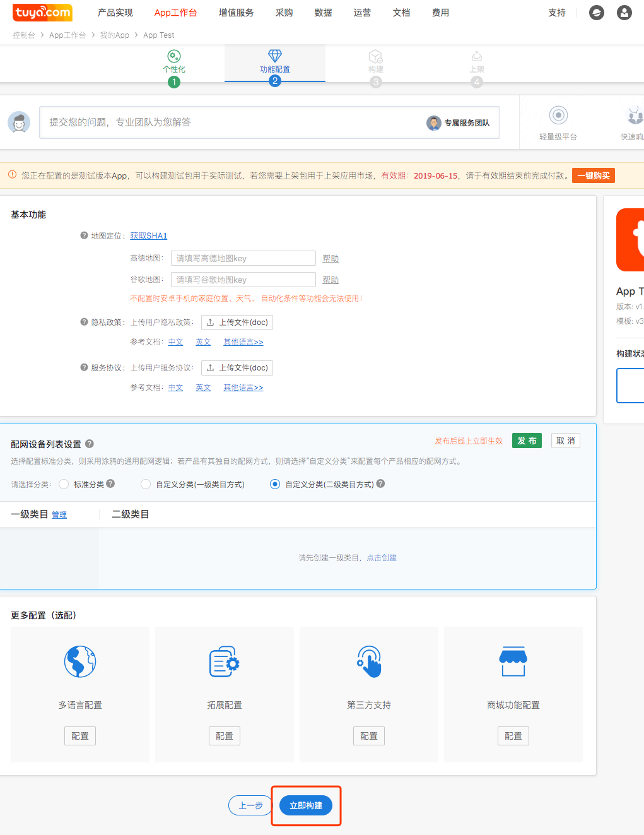Screen dimensions: 644x835
Task: Click the 高德地图 key input field
Action: point(243,258)
